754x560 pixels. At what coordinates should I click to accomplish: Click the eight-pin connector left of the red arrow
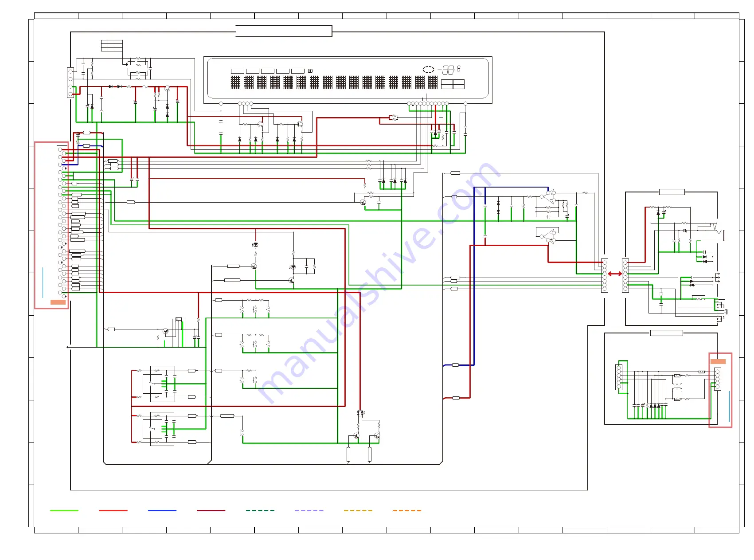[605, 275]
